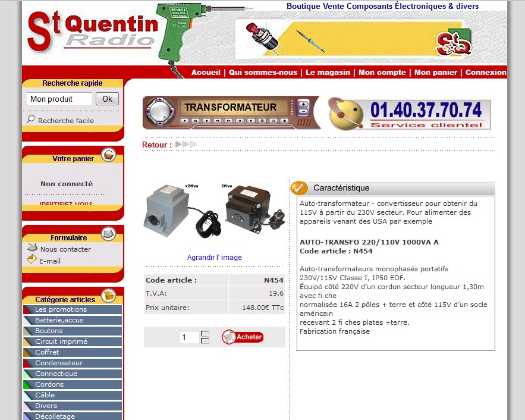Click the Retour gray arrows

click(186, 145)
